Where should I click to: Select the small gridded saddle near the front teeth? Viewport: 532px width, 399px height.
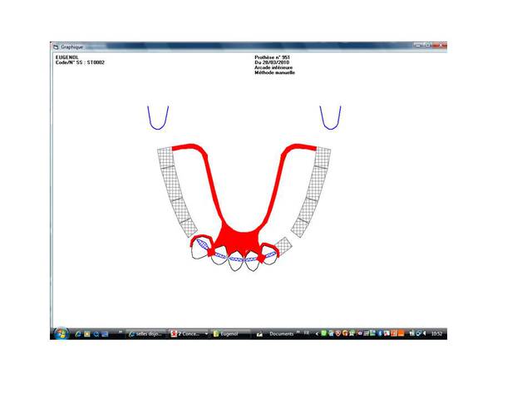click(284, 246)
